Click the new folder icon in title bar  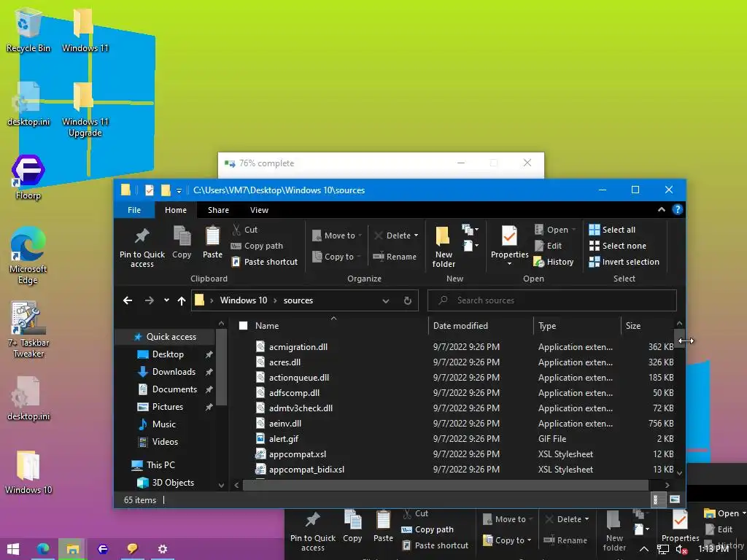[x=166, y=190]
